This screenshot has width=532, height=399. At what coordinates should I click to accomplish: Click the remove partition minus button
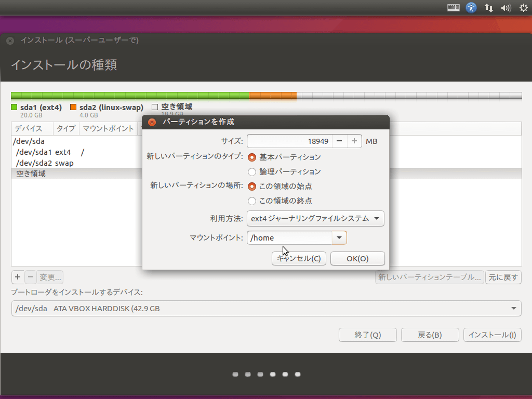click(x=31, y=277)
